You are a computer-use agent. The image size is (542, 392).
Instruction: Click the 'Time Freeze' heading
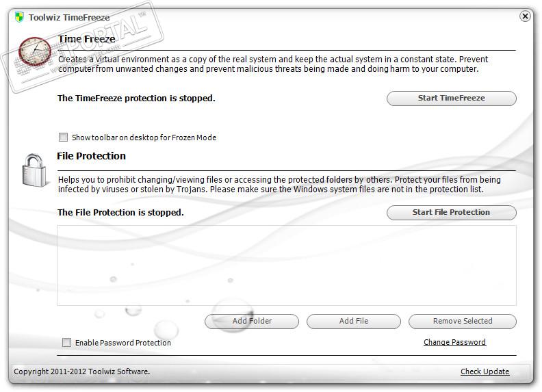coord(86,39)
